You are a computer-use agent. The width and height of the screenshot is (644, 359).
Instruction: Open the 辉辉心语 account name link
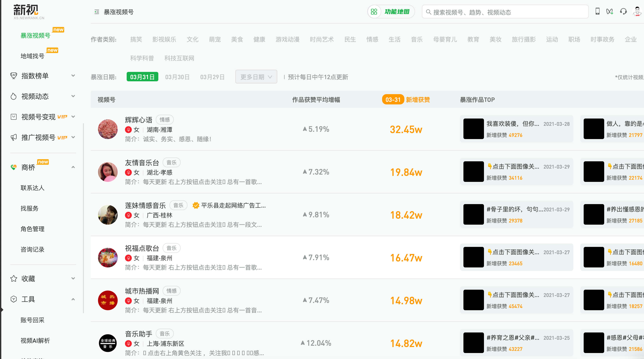138,120
